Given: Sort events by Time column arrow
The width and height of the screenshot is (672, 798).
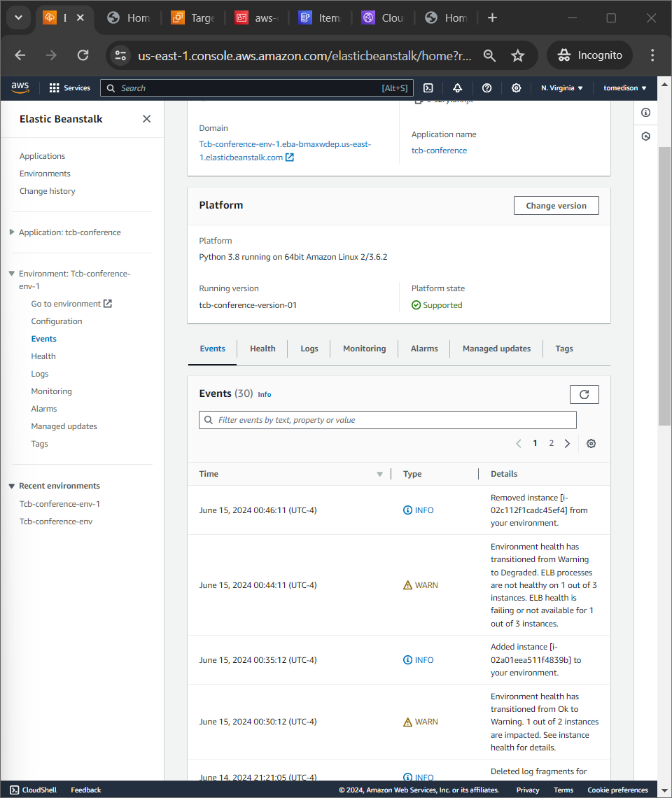Looking at the screenshot, I should click(x=380, y=474).
